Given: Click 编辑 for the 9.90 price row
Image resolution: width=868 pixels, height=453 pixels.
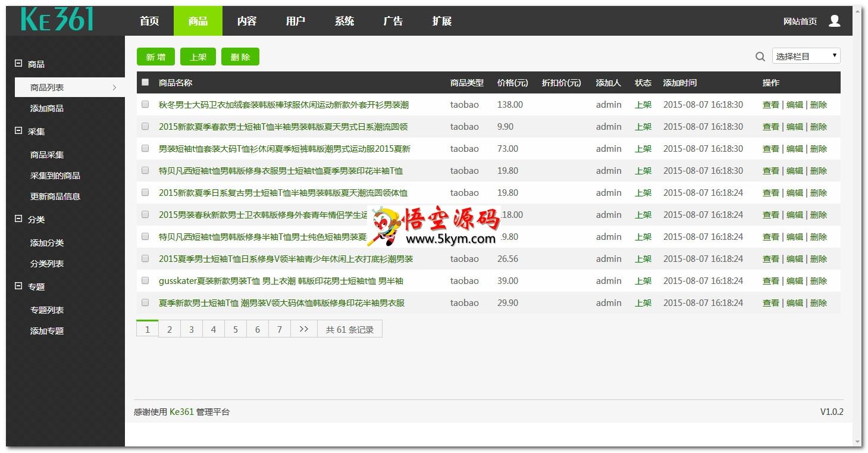Looking at the screenshot, I should pos(795,127).
